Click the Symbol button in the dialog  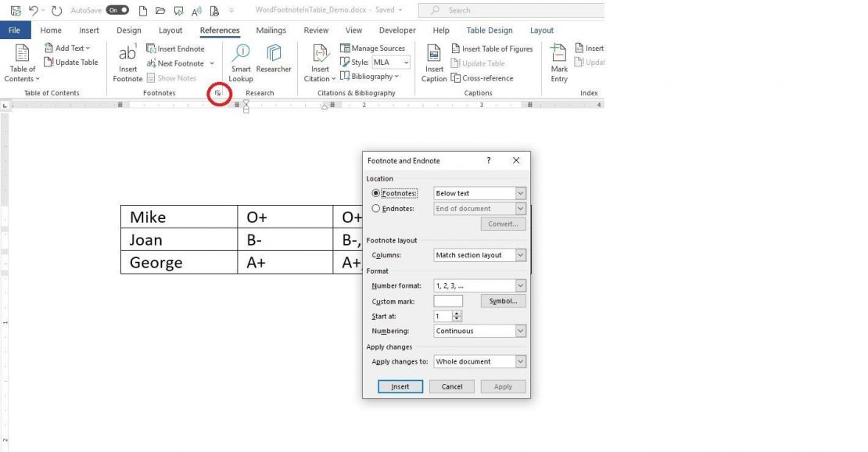tap(503, 300)
